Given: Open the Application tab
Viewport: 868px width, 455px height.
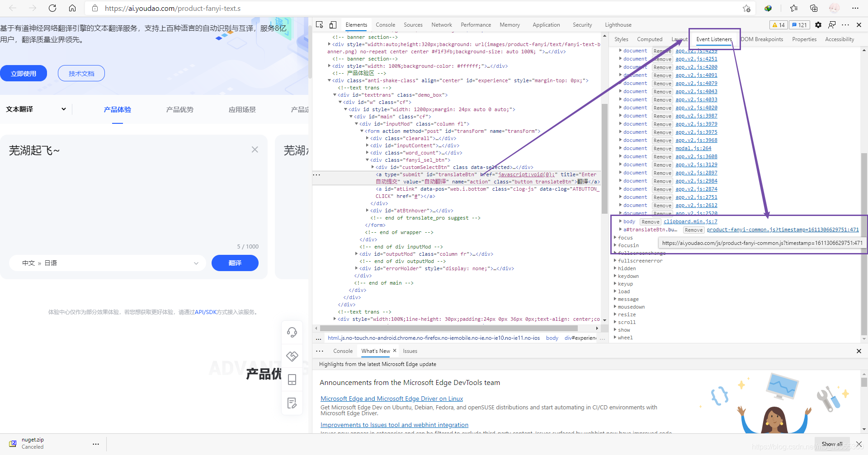Looking at the screenshot, I should point(546,25).
